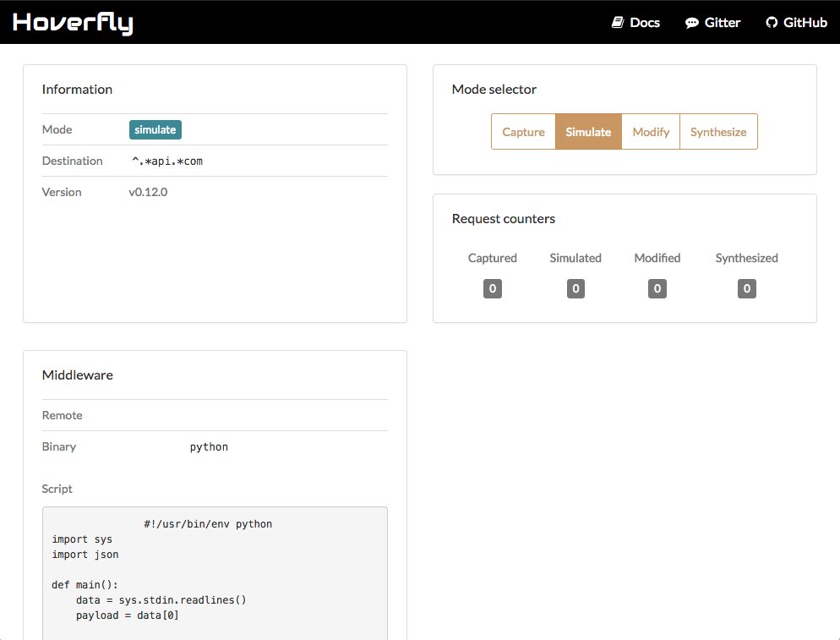Open the Gitter chat link
Screen dimensions: 840x640
click(712, 22)
